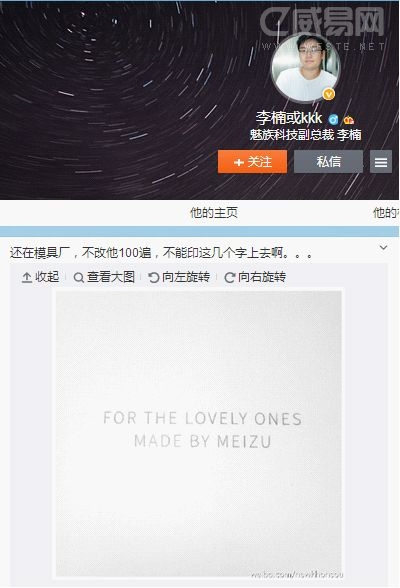Click the upward arrow collapse icon
This screenshot has height=588, width=400.
[x=27, y=278]
